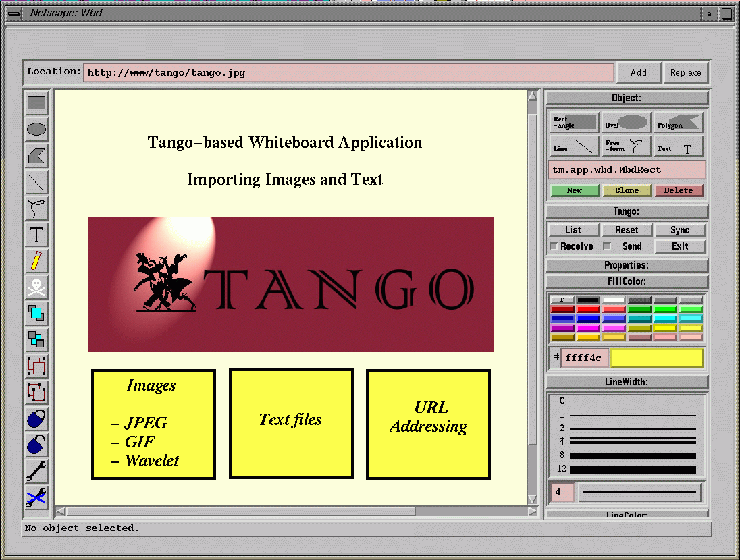This screenshot has height=560, width=740.
Task: Choose Text in the Object panel
Action: 678,146
